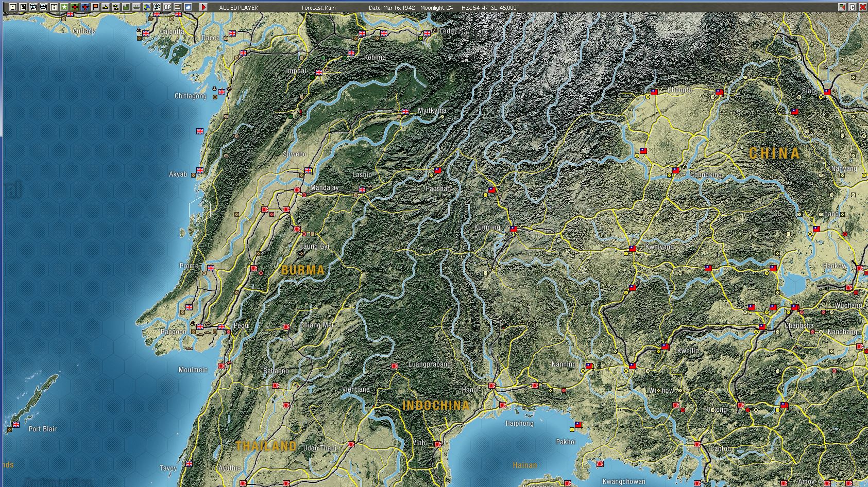Click the Changsha city label
The width and height of the screenshot is (868, 487).
799,326
